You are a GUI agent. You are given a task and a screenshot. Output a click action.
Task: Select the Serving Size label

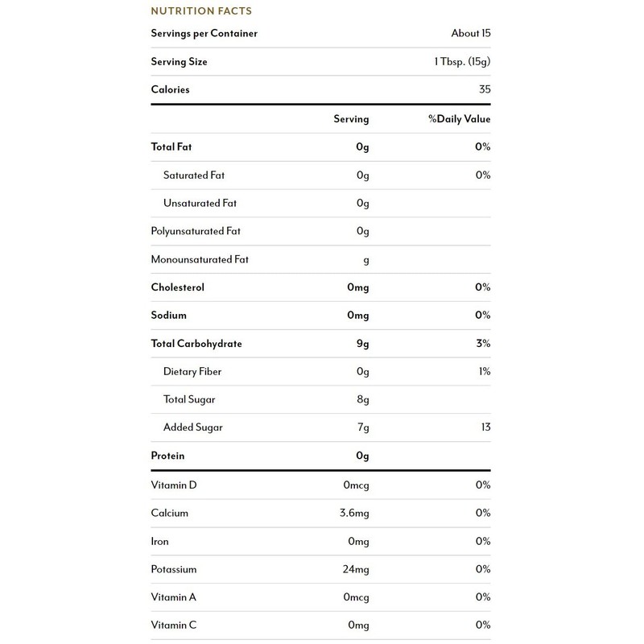click(x=180, y=62)
